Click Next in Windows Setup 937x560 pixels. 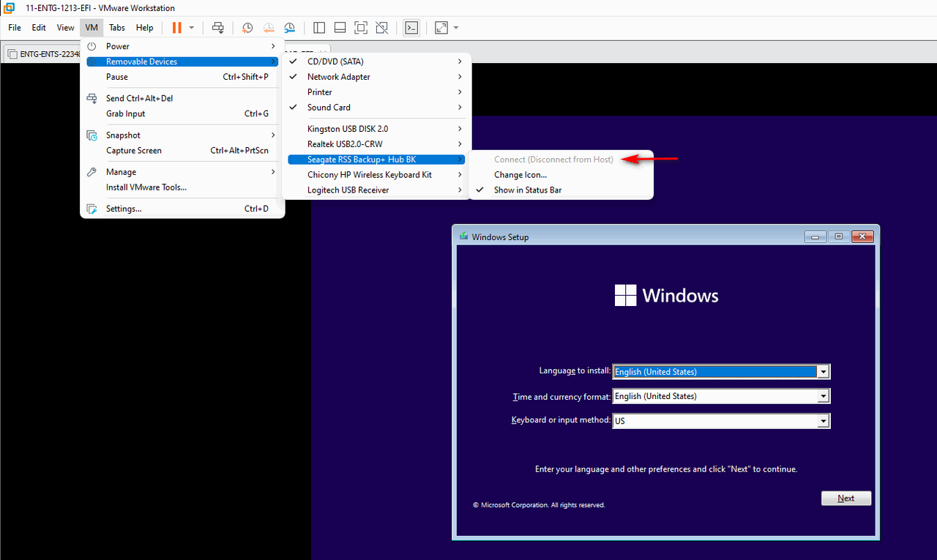pos(846,498)
